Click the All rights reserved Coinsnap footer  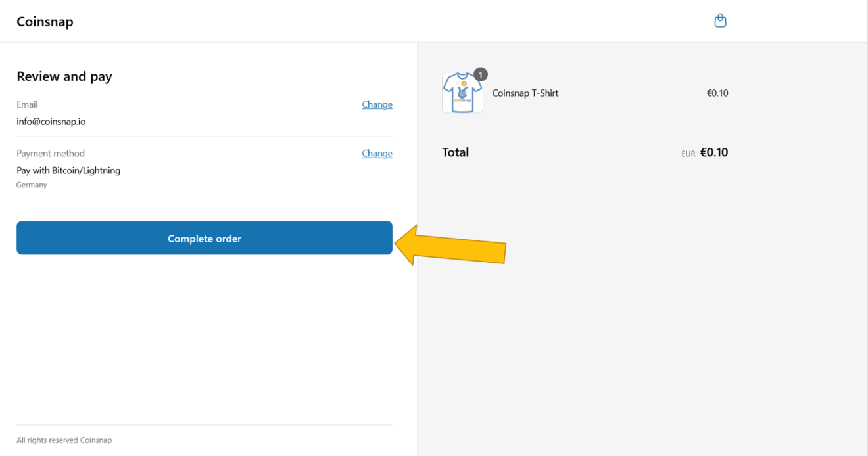tap(64, 440)
